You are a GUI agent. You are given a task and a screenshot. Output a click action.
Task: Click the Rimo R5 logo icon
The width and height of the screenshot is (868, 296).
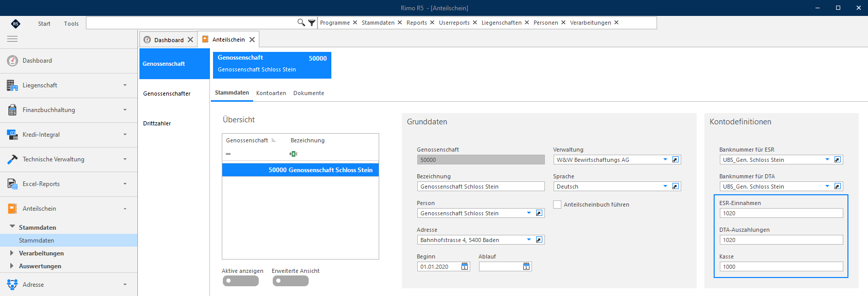[x=15, y=23]
